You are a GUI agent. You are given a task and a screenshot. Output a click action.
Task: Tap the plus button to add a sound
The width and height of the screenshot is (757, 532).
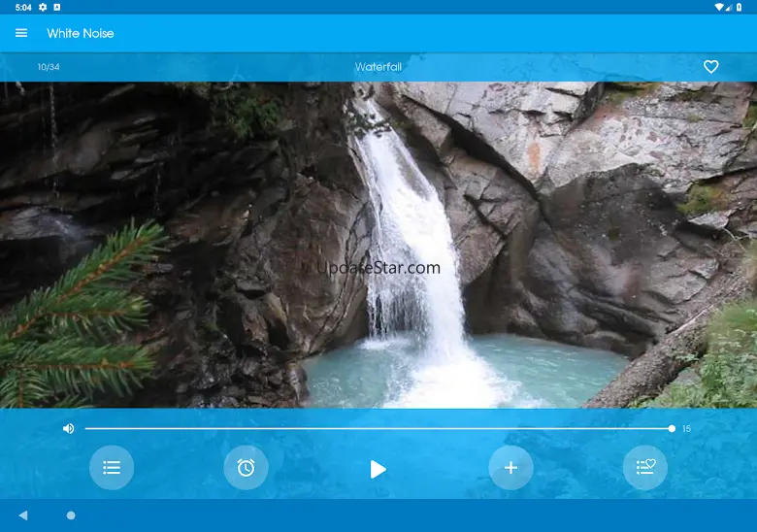tap(510, 467)
